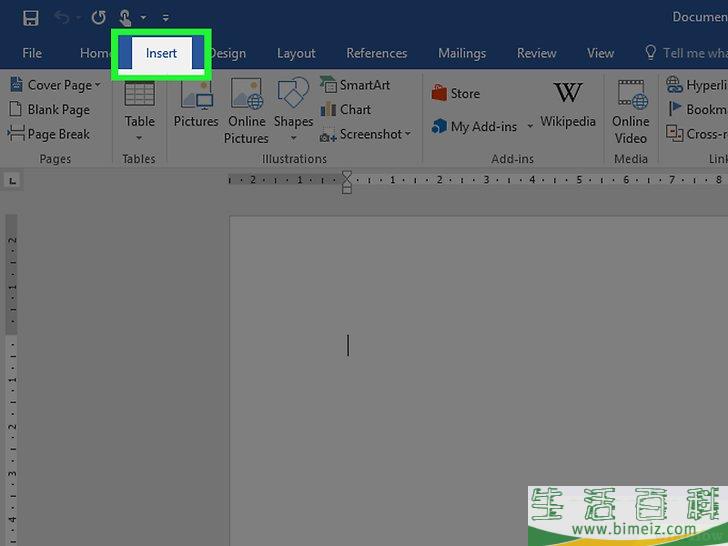This screenshot has width=728, height=546.
Task: Click the Redo (repeat) icon
Action: (x=98, y=17)
